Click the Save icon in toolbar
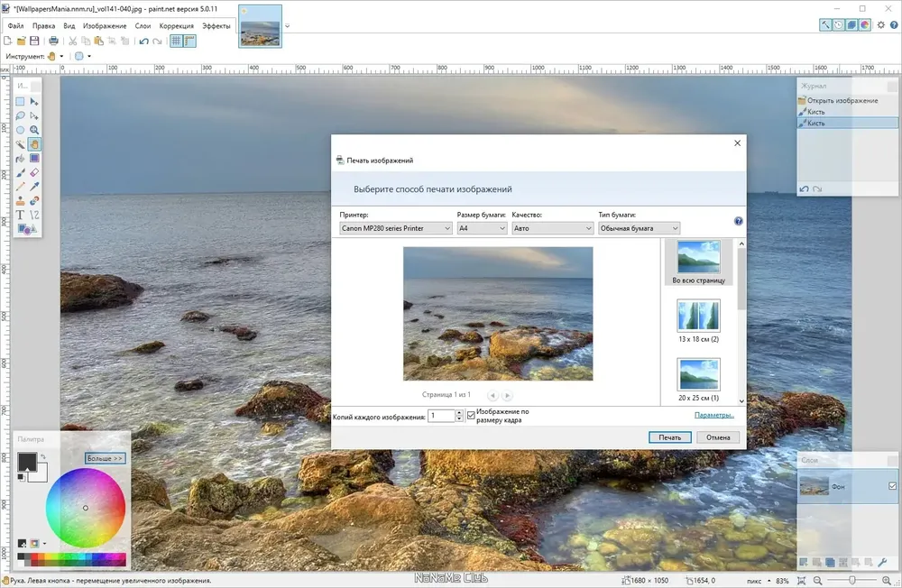 (34, 41)
